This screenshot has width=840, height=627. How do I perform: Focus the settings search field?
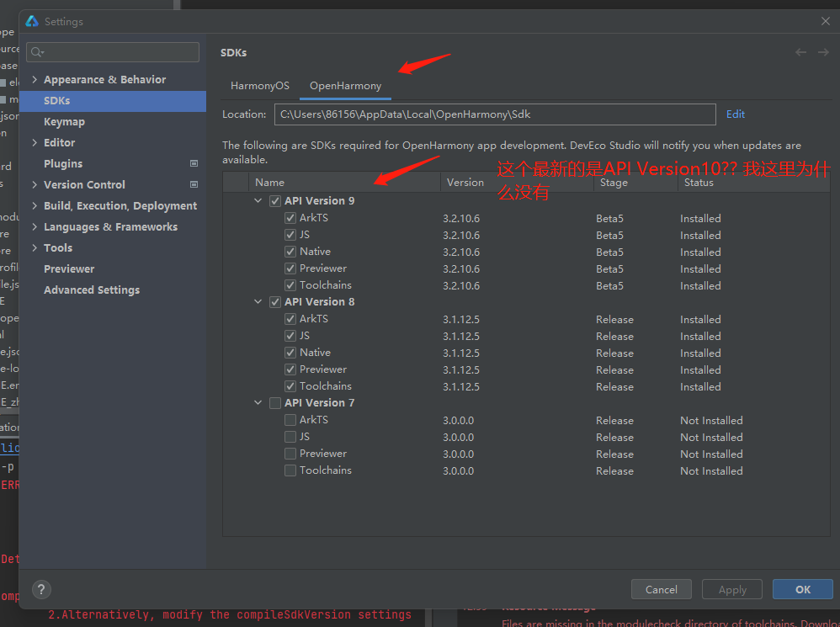click(113, 52)
